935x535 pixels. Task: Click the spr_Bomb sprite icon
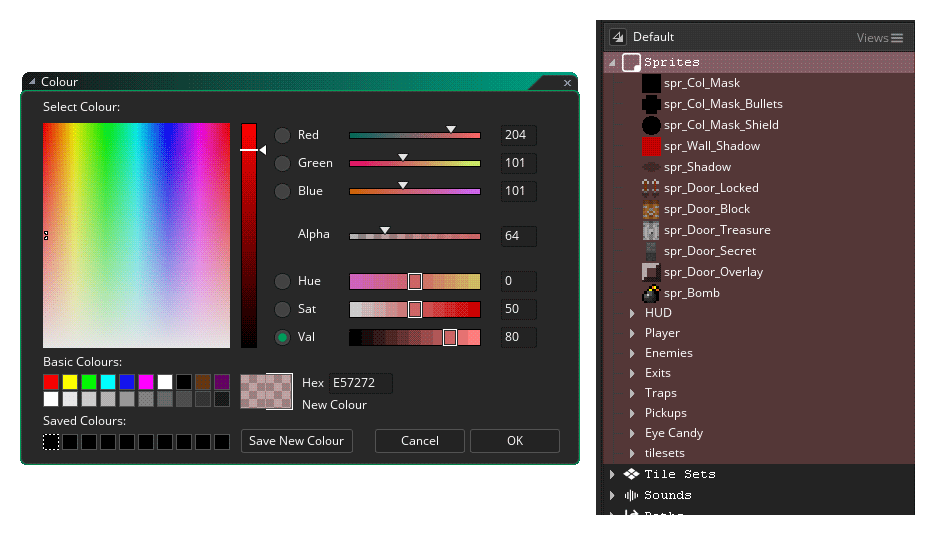pos(651,293)
